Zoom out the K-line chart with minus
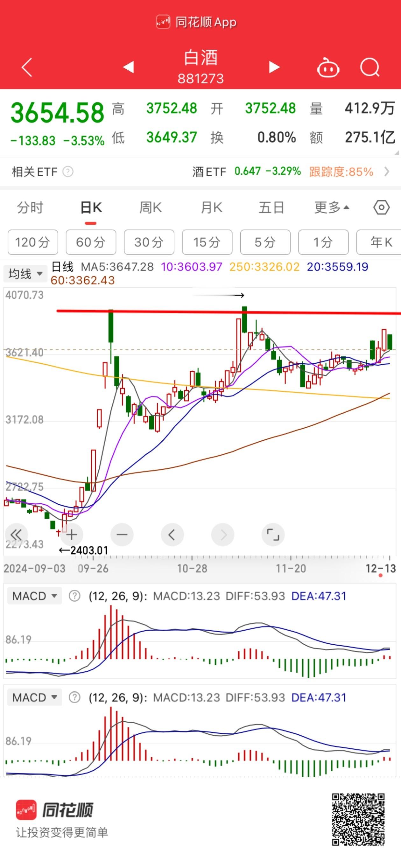 tap(122, 535)
